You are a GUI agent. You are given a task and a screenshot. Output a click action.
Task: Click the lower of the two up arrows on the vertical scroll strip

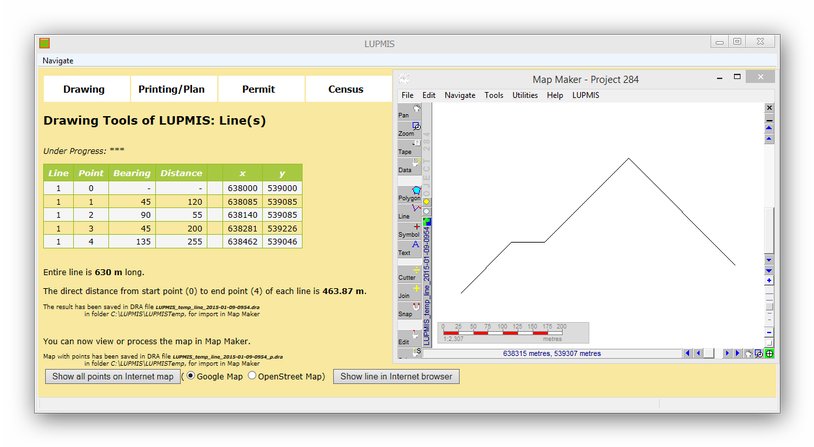769,139
